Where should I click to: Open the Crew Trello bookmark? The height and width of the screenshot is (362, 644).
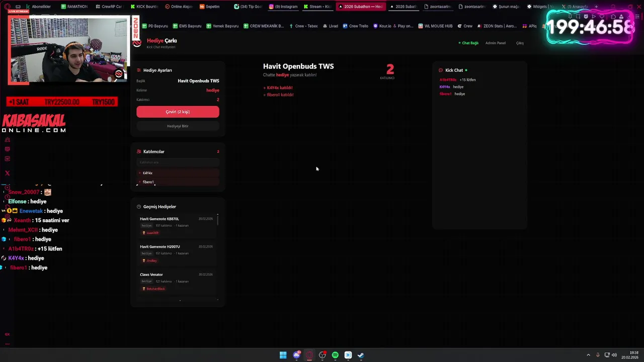click(355, 26)
